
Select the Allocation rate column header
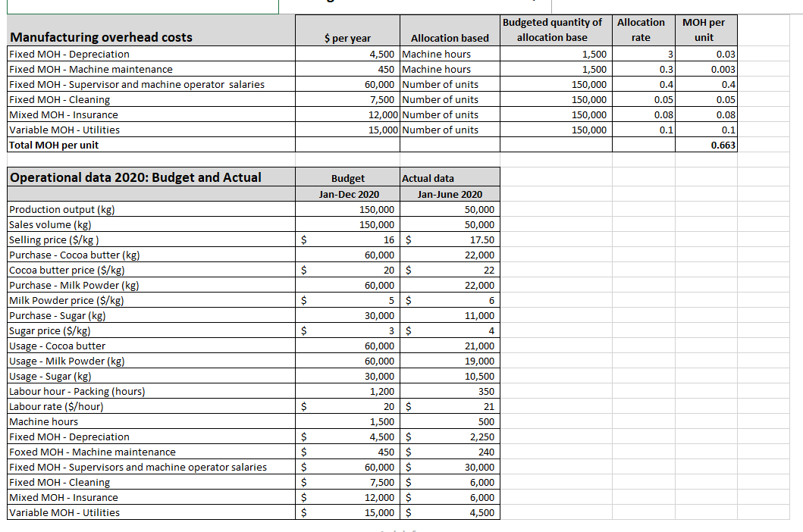(641, 30)
